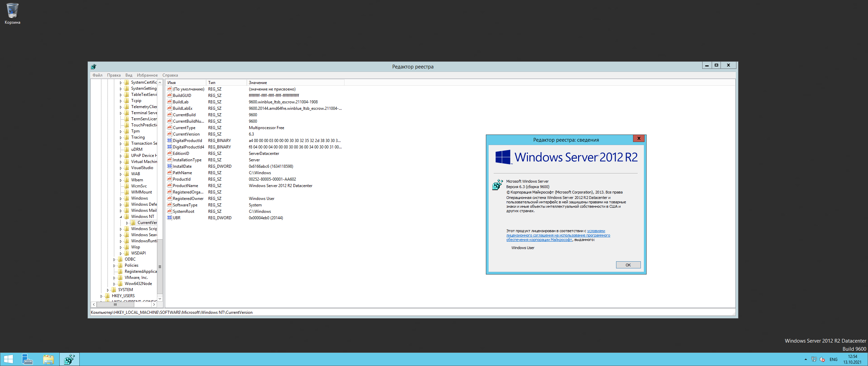Click the muted speaker tray icon
Image resolution: width=868 pixels, height=366 pixels.
coord(822,360)
